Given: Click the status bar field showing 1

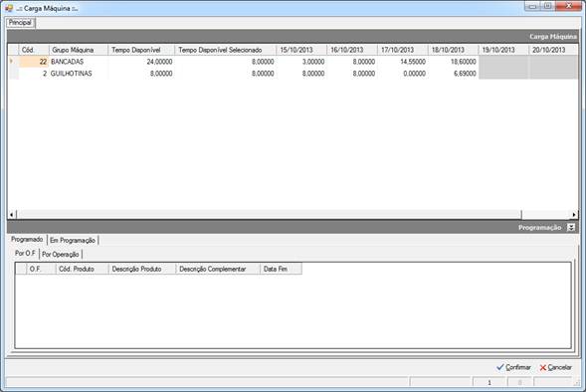Looking at the screenshot, I should click(x=489, y=382).
